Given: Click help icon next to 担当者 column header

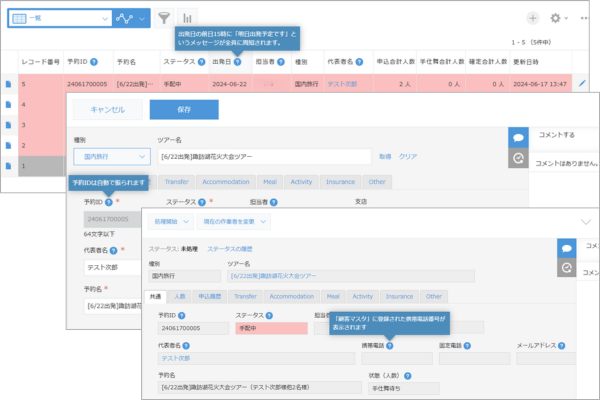Looking at the screenshot, I should click(x=281, y=62).
